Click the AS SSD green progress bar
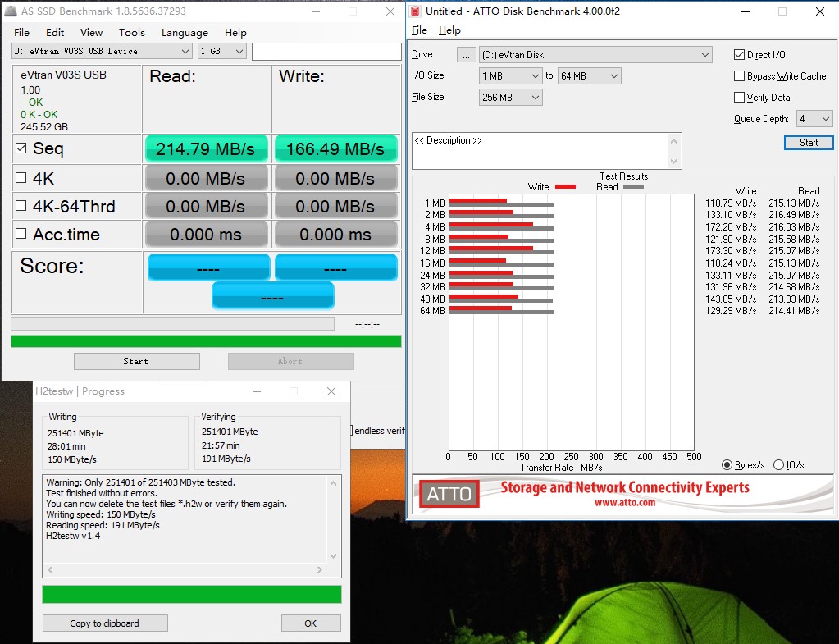Screen dimensions: 839x644 pos(206,341)
